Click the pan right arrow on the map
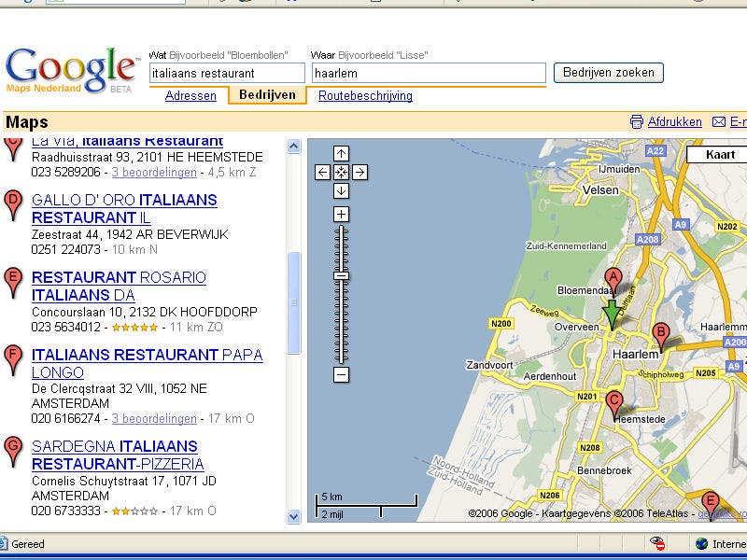The width and height of the screenshot is (747, 560). tap(361, 172)
